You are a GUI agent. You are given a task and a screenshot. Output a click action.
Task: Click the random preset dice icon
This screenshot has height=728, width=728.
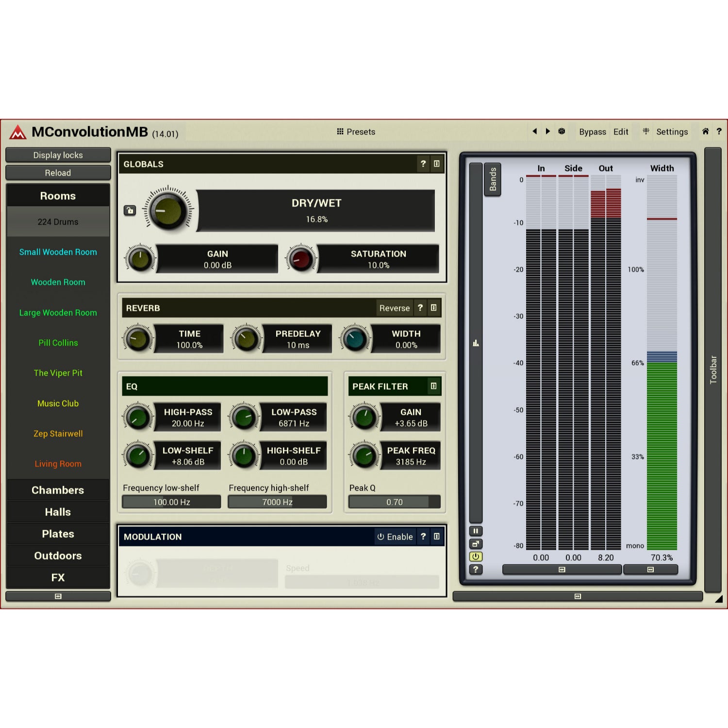coord(562,131)
